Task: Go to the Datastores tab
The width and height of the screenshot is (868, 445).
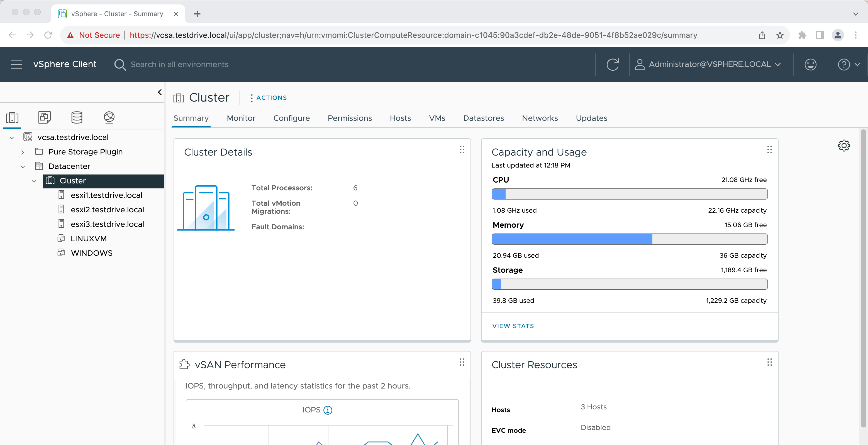Action: (483, 118)
